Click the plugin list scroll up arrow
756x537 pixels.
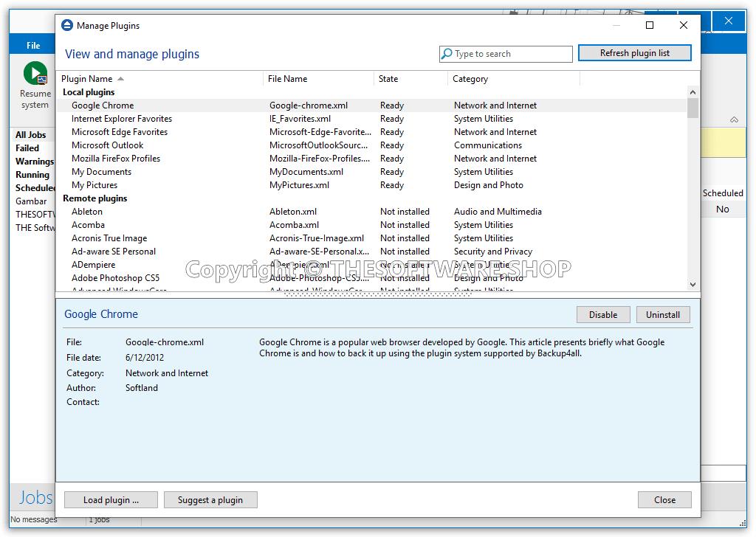point(693,92)
